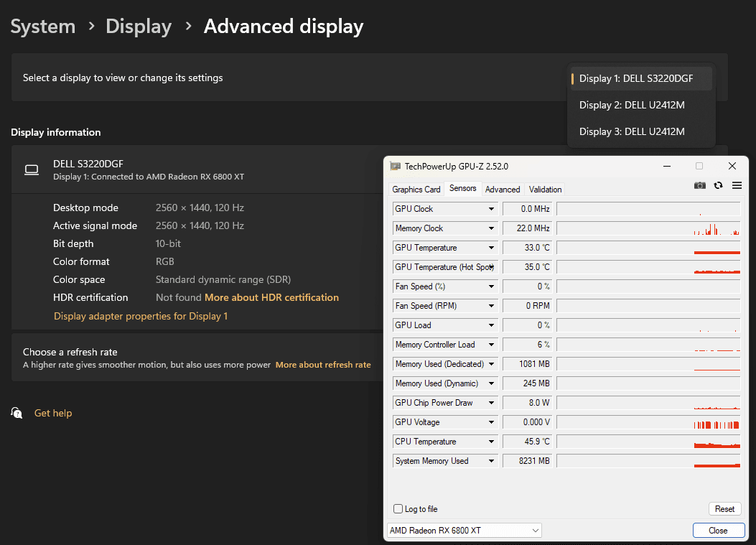Open More about HDR certification link
Viewport: 756px width, 545px height.
(271, 297)
